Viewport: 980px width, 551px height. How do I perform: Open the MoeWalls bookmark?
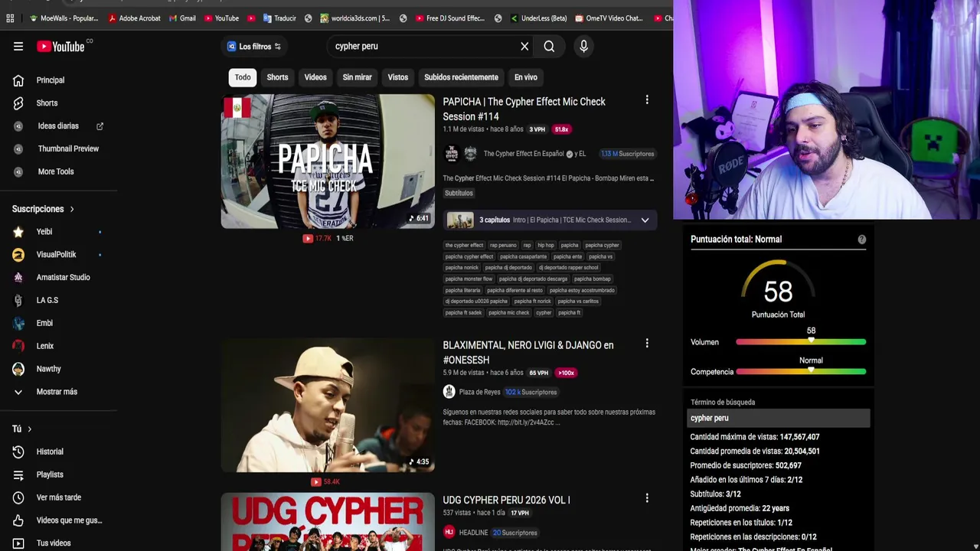pos(64,18)
